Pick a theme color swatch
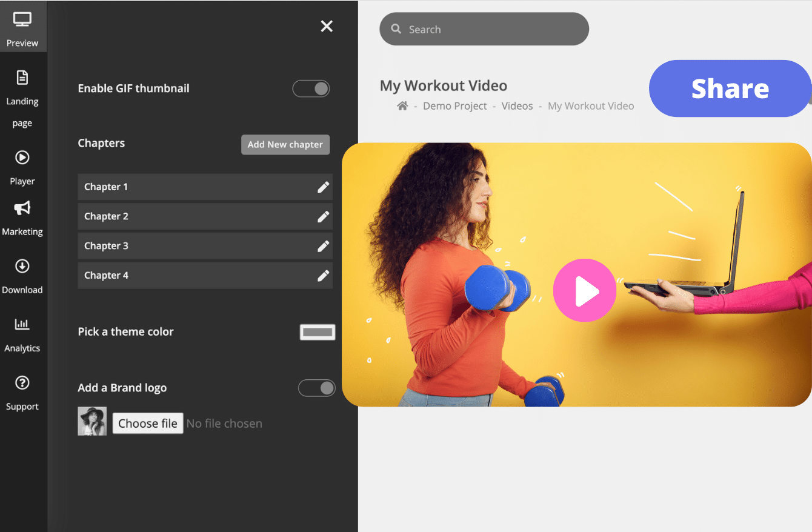 point(317,331)
